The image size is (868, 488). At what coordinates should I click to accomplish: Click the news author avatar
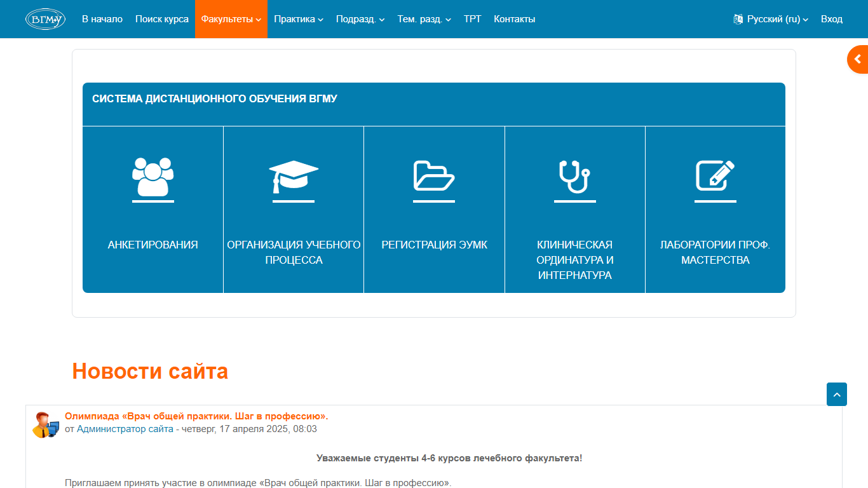pyautogui.click(x=46, y=424)
